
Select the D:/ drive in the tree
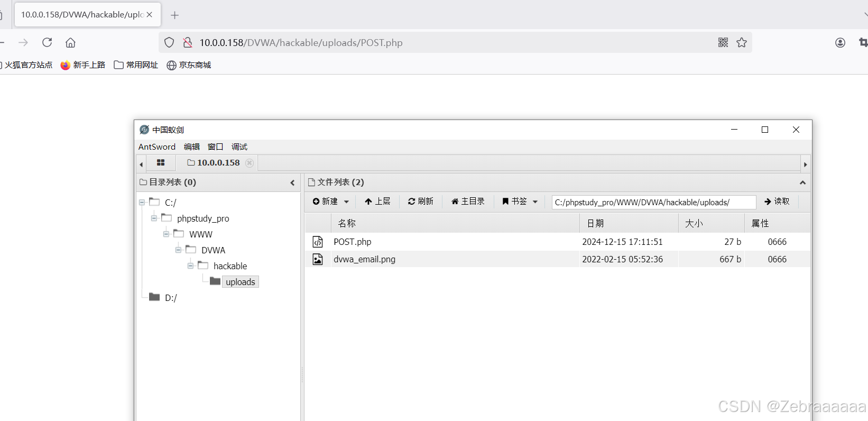[x=171, y=298]
